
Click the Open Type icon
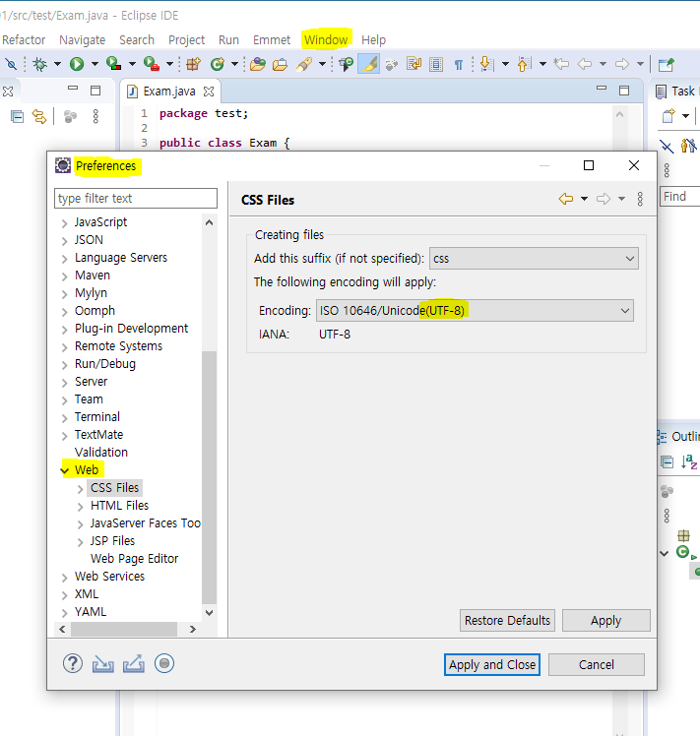pos(257,64)
